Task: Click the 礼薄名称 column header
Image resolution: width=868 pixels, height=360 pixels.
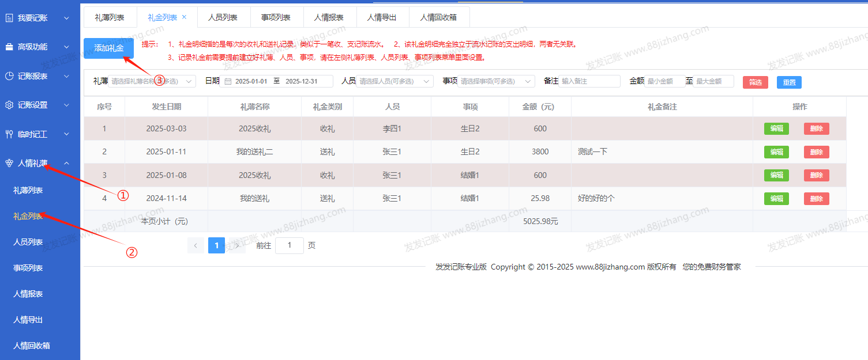Action: coord(255,107)
